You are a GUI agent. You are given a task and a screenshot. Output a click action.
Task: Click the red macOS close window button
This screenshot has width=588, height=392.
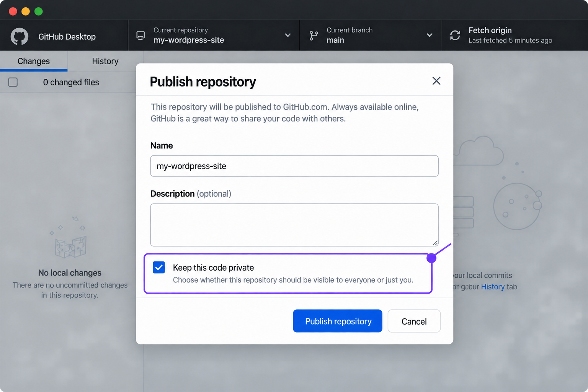(13, 11)
